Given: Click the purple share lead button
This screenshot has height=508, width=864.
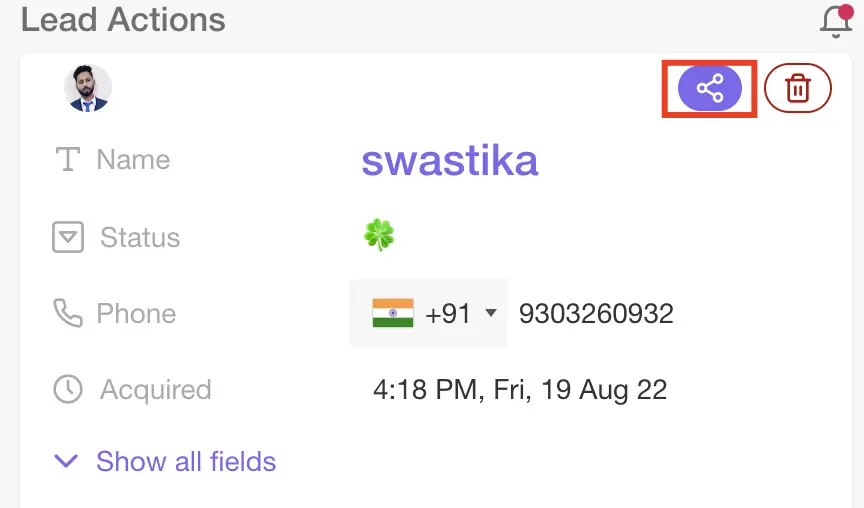Looking at the screenshot, I should click(710, 90).
